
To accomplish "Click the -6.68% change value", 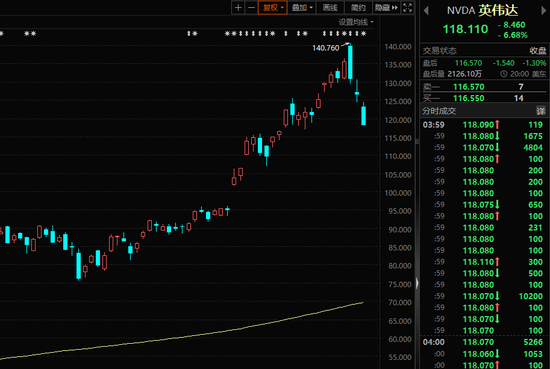I will point(513,35).
